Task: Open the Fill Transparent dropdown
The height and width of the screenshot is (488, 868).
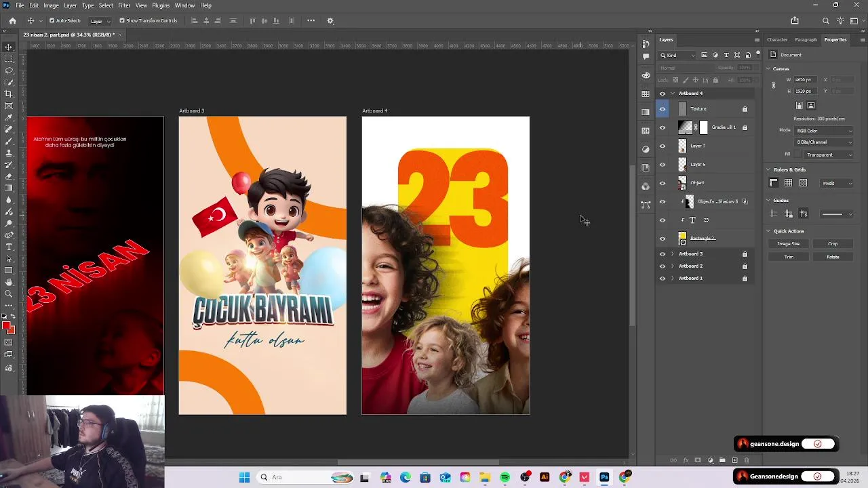Action: (x=828, y=155)
